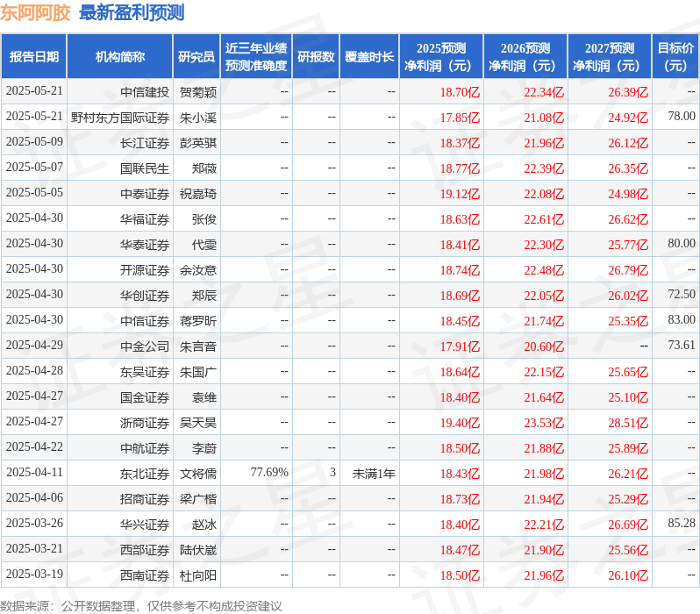700x614 pixels.
Task: Select the 研究员 column header
Action: [x=196, y=57]
